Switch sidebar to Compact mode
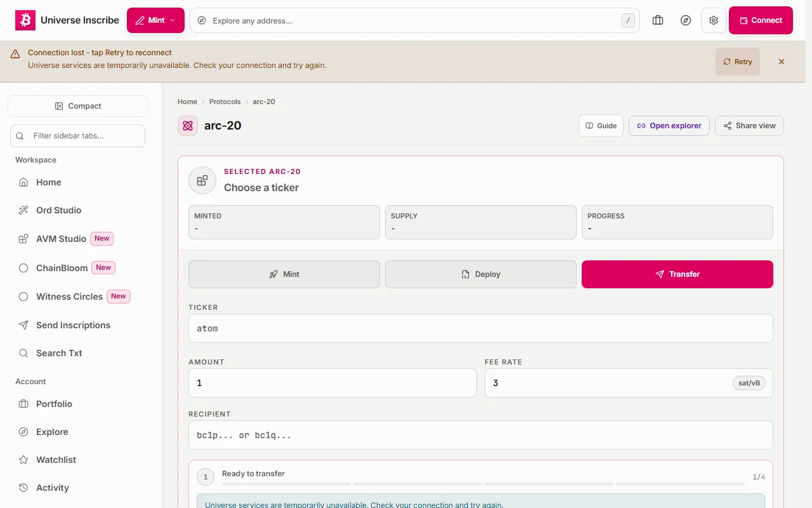 [x=77, y=106]
